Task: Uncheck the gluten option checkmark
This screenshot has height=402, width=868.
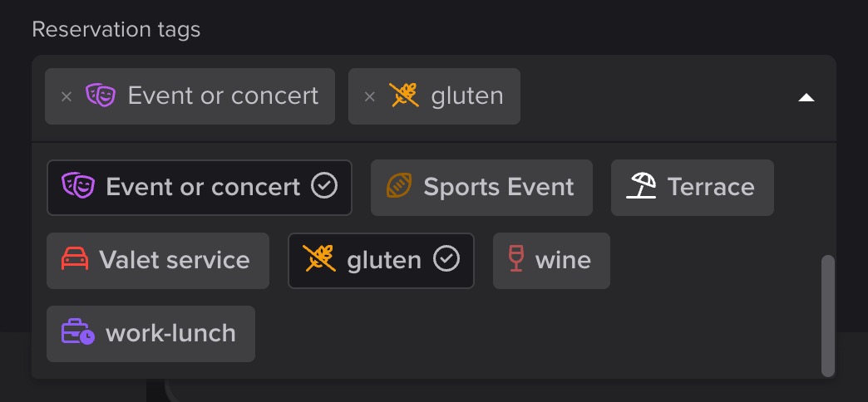Action: pyautogui.click(x=446, y=260)
